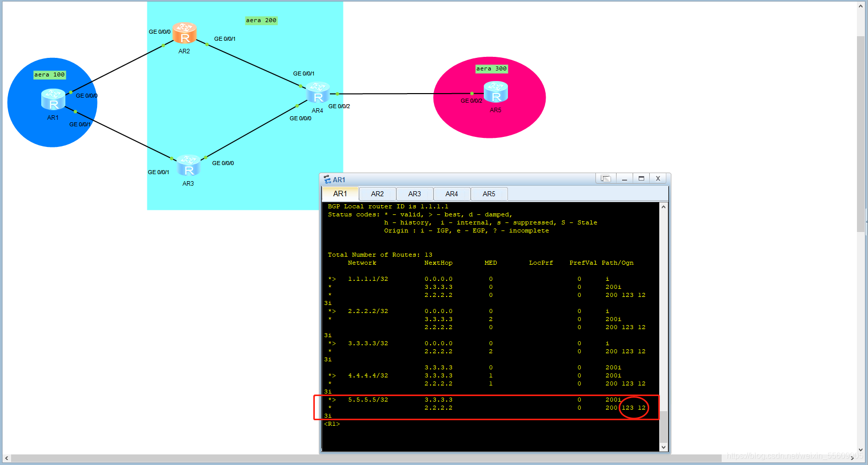Minimize the AR1 terminal window
Image resolution: width=868 pixels, height=465 pixels.
[x=624, y=179]
